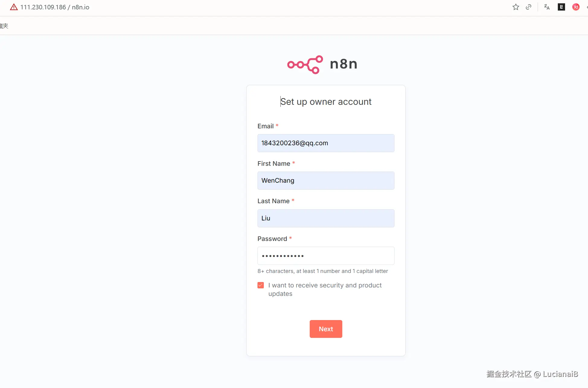Open the black L extension icon
The image size is (588, 388).
pos(561,7)
